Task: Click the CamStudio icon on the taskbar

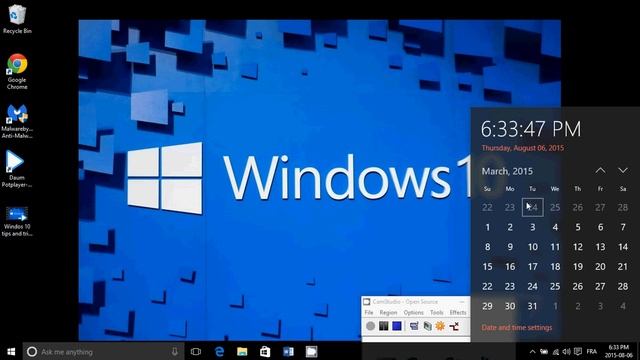Action: 311,351
